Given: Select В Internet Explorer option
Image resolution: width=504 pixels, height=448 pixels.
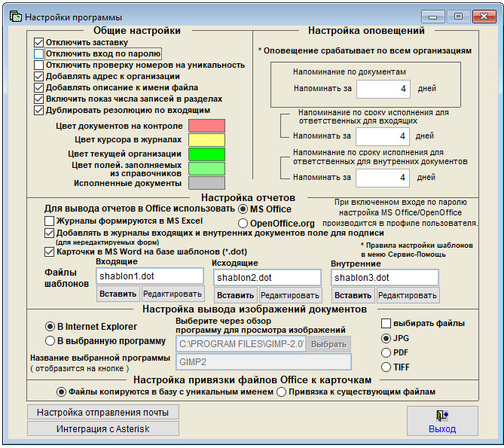Looking at the screenshot, I should pos(50,327).
